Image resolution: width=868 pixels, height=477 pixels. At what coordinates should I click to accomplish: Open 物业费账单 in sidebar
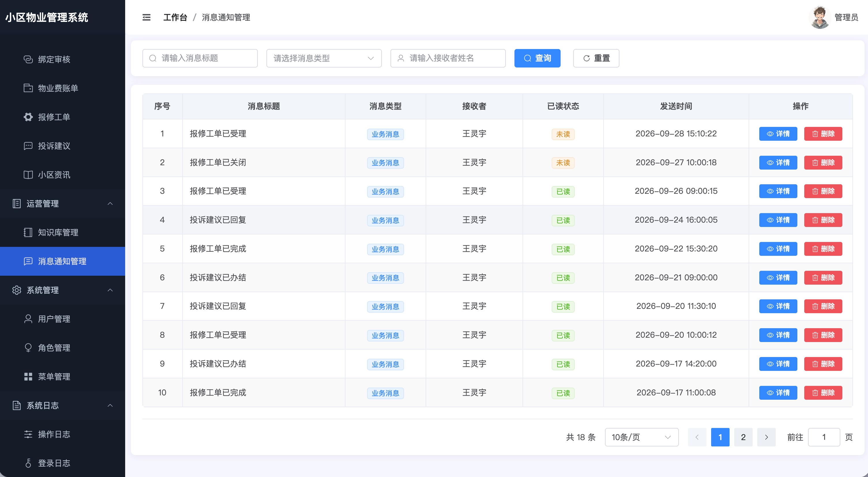pos(62,88)
